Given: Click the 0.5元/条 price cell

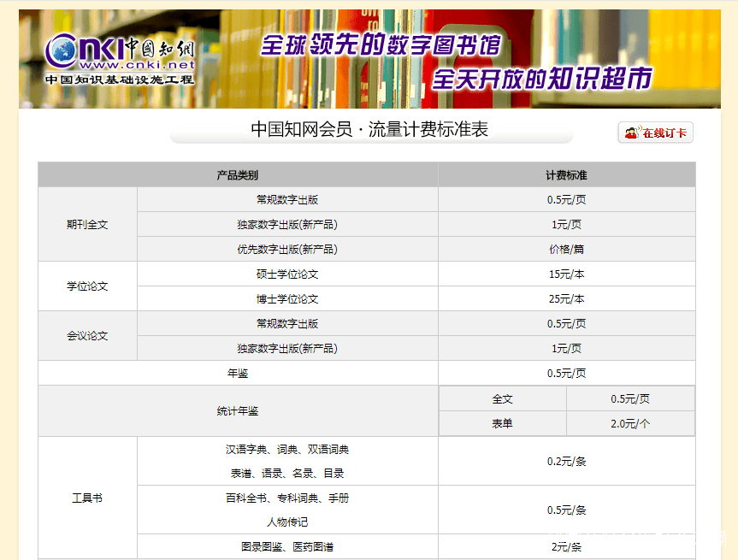Looking at the screenshot, I should coord(567,510).
